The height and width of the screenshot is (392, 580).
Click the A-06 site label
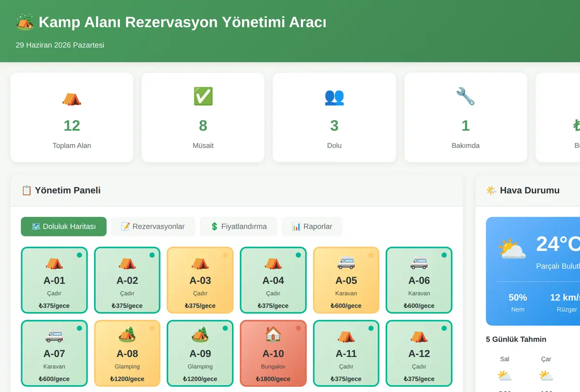point(419,280)
